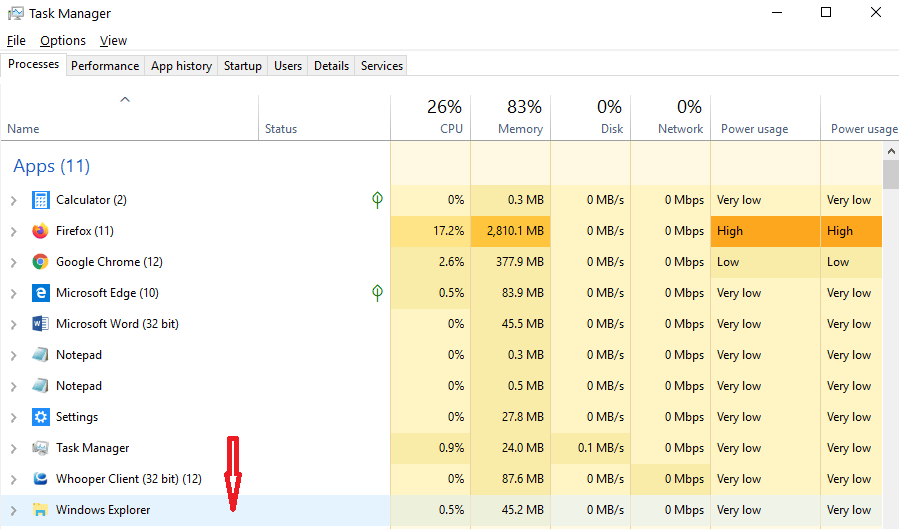Click the Calculator app icon

click(x=40, y=200)
